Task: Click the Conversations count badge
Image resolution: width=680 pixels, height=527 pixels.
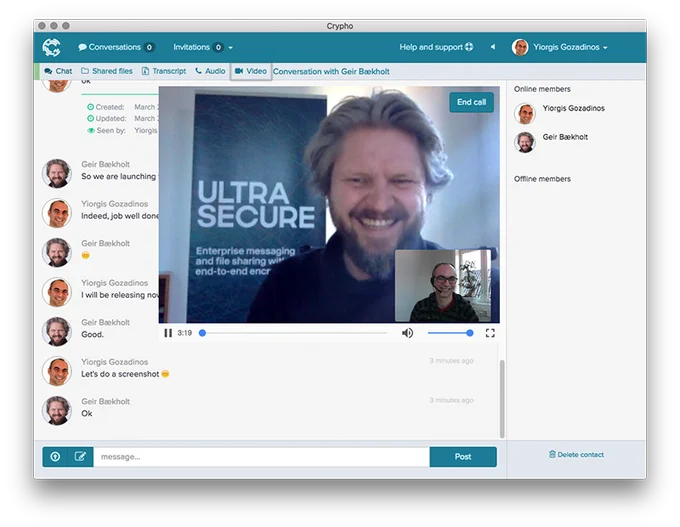Action: click(x=149, y=47)
